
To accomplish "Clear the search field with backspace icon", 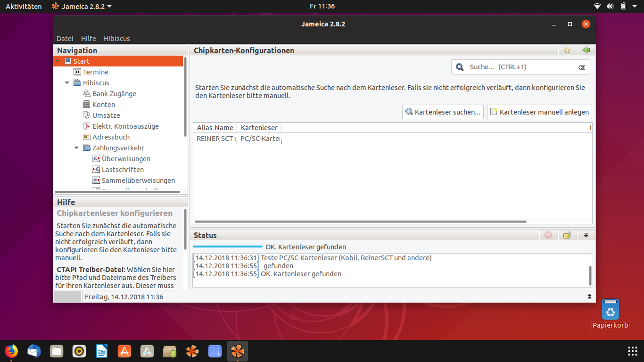I will point(582,67).
